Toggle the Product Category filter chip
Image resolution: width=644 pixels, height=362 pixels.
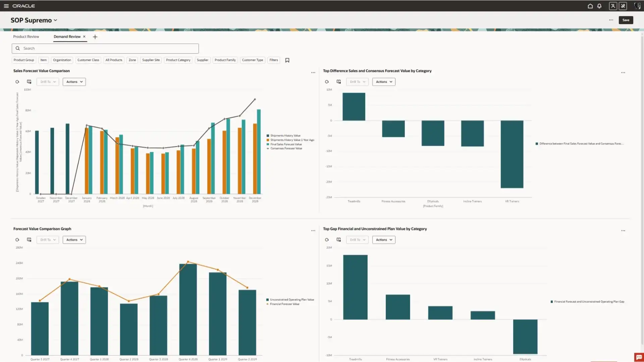[x=178, y=60]
